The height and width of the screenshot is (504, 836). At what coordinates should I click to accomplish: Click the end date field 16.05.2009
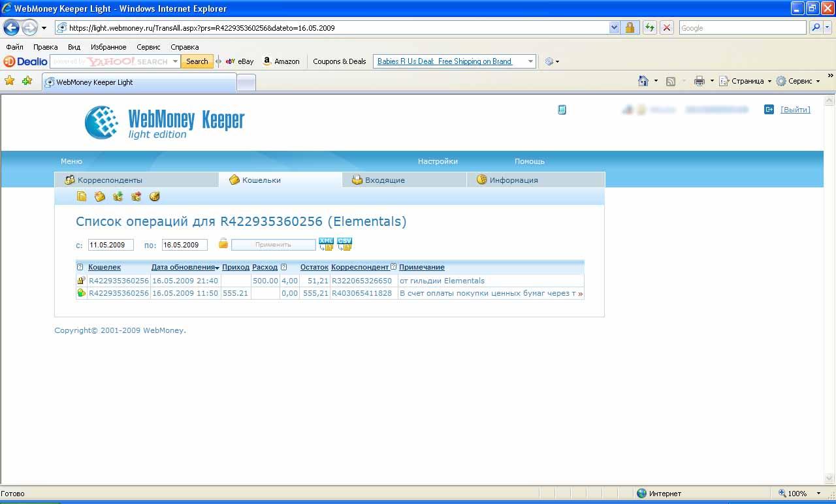pyautogui.click(x=185, y=245)
